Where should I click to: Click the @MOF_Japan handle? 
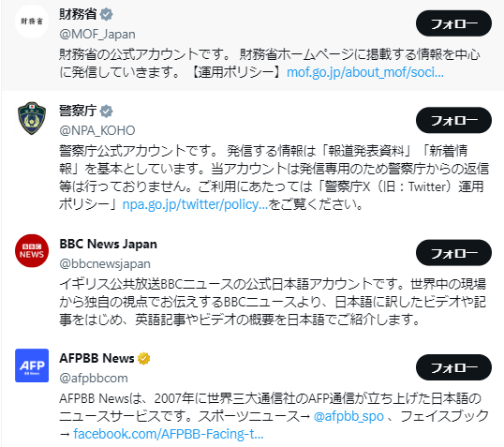coord(97,34)
